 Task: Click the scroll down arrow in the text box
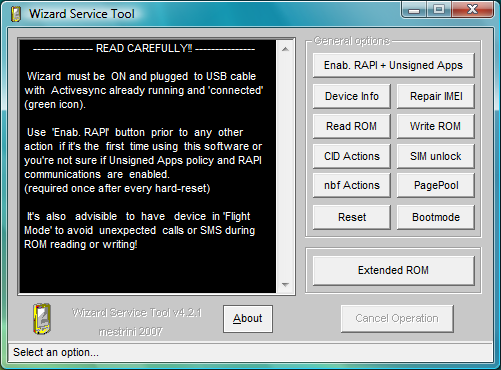coord(285,285)
